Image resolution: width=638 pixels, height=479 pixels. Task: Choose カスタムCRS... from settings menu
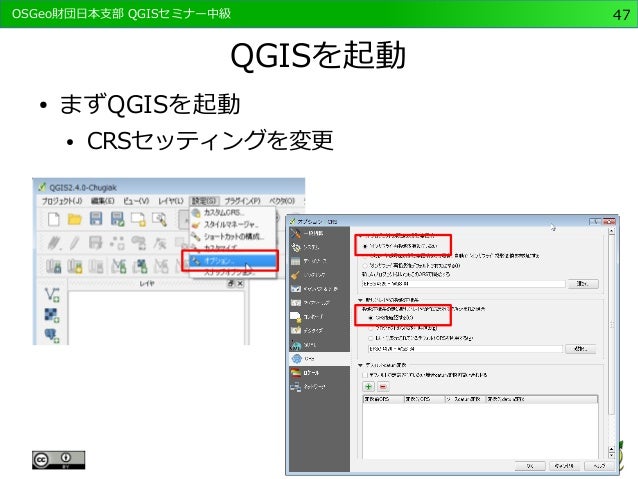pos(233,212)
